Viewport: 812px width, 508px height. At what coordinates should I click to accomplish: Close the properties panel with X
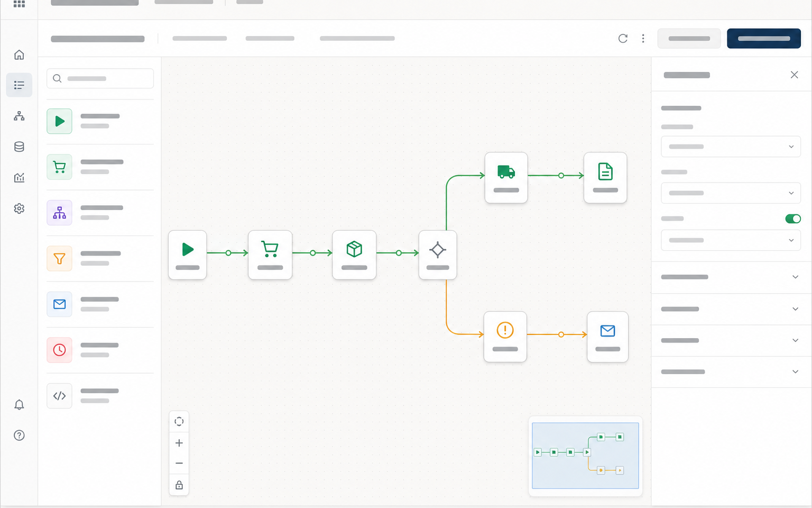tap(794, 75)
